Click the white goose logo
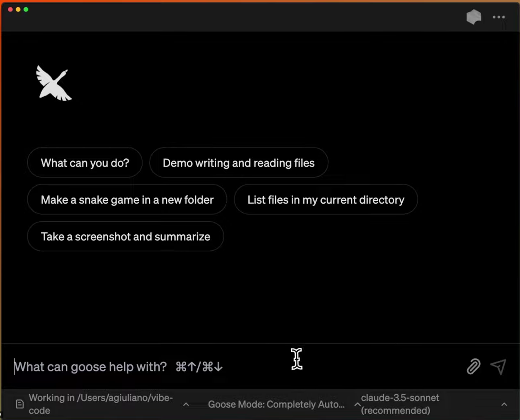 tap(54, 83)
